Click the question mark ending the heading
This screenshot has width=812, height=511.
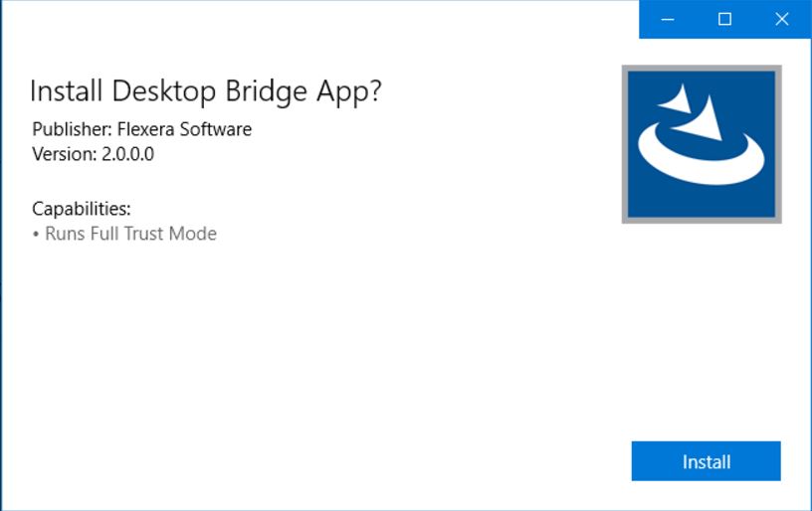point(374,90)
